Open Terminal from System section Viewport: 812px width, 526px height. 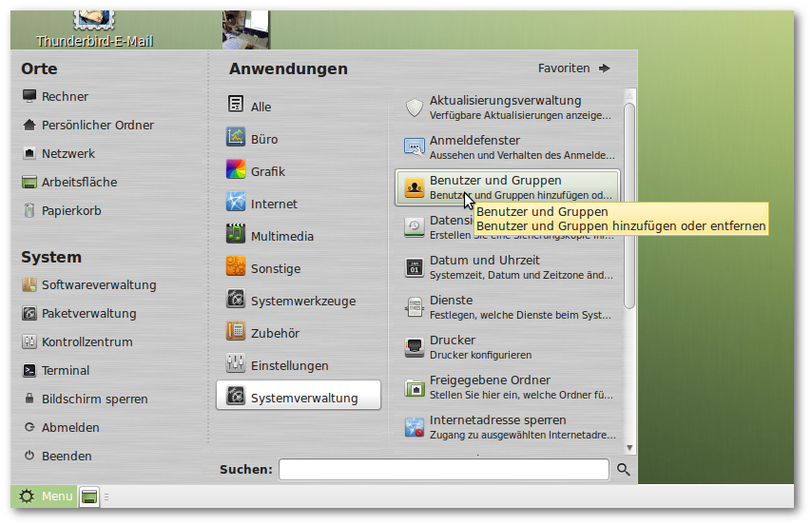pos(65,370)
